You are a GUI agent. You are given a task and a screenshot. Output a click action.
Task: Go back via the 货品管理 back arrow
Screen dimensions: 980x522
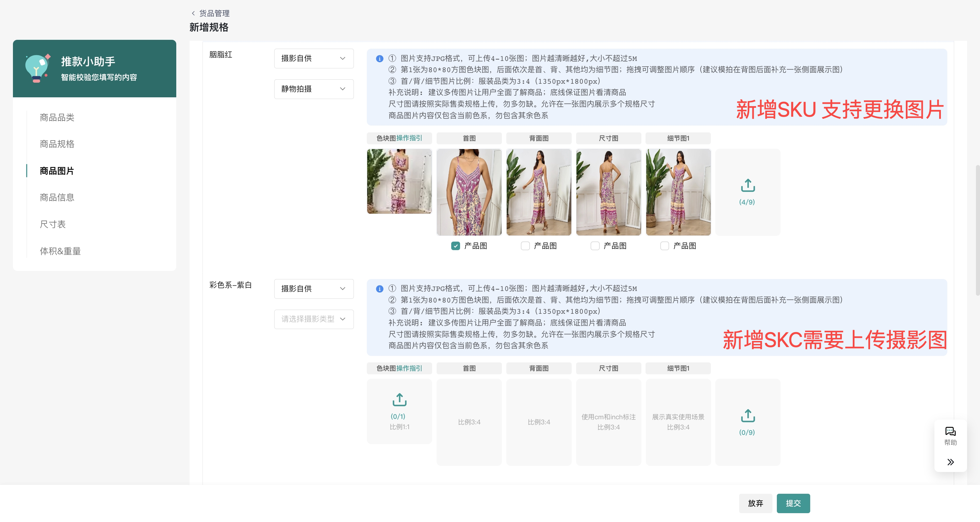point(193,13)
